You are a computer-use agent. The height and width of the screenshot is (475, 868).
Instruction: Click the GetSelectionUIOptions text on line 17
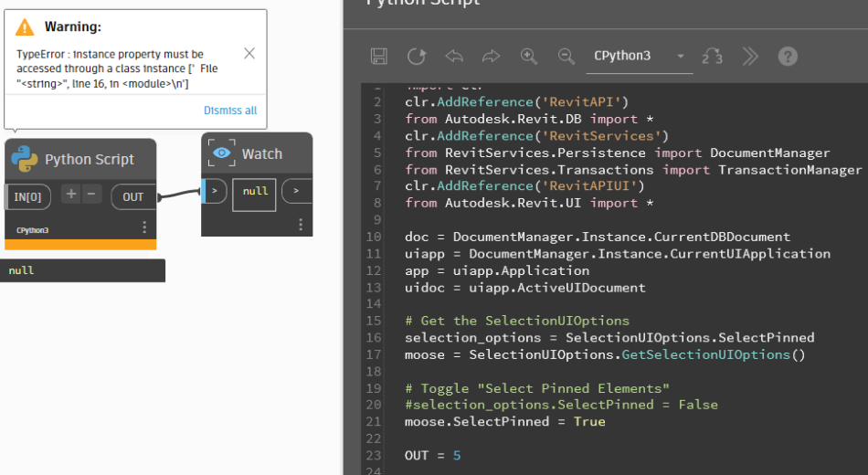click(x=705, y=354)
